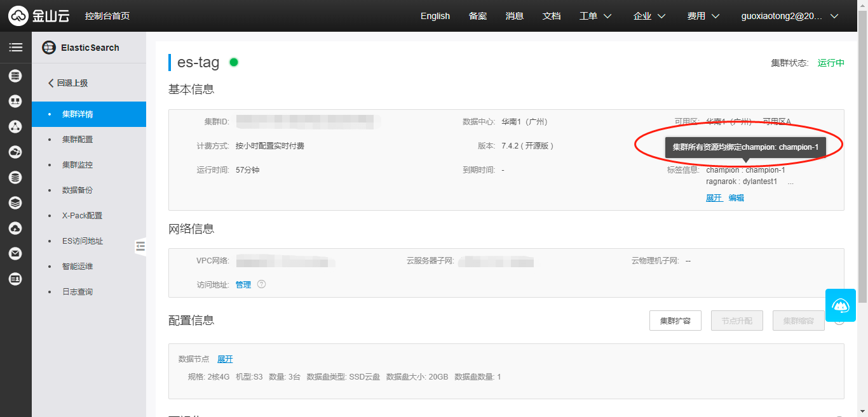The height and width of the screenshot is (417, 868).
Task: Click the 集群扩容 button
Action: 675,321
